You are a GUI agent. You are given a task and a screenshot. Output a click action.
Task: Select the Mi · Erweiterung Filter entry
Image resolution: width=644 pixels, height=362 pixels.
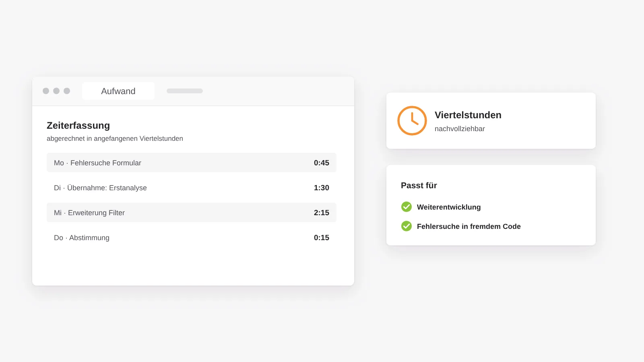[x=192, y=212]
